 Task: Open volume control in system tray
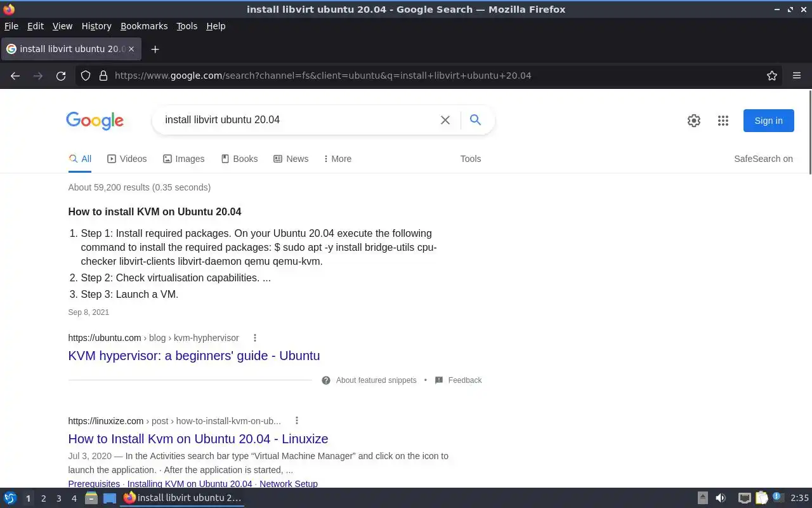(x=721, y=498)
